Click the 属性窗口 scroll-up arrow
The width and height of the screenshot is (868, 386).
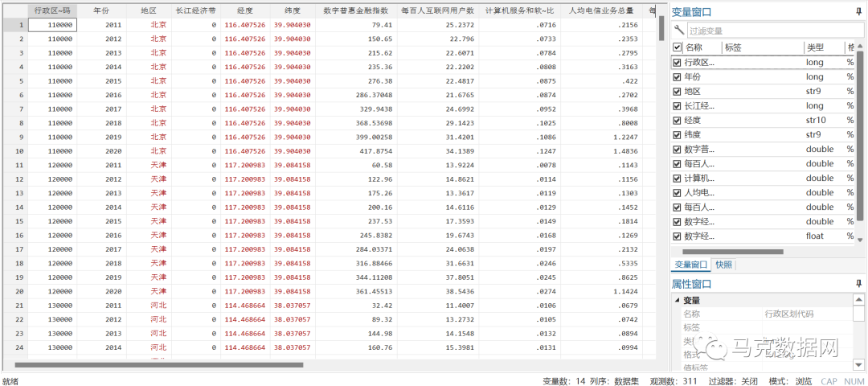pyautogui.click(x=858, y=300)
